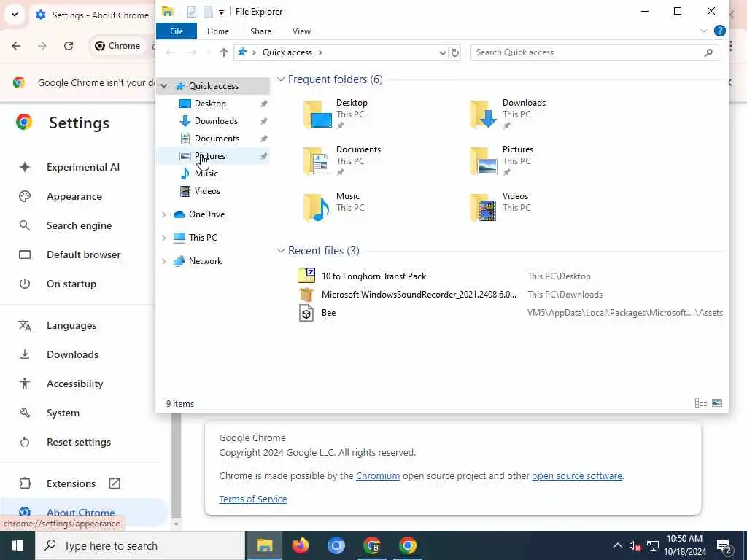747x560 pixels.
Task: Select the Videos folder icon in Frequent folders
Action: click(x=484, y=208)
